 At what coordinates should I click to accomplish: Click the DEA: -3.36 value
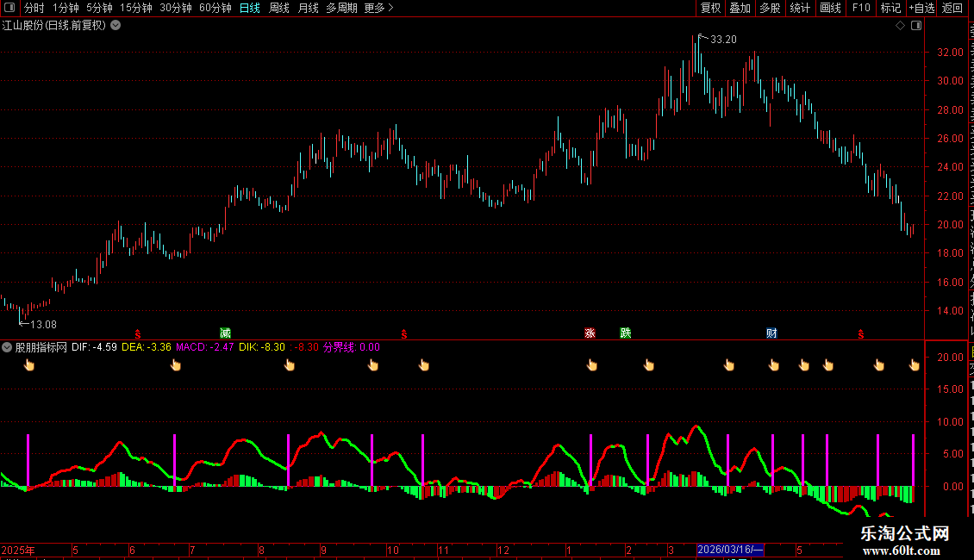(147, 347)
